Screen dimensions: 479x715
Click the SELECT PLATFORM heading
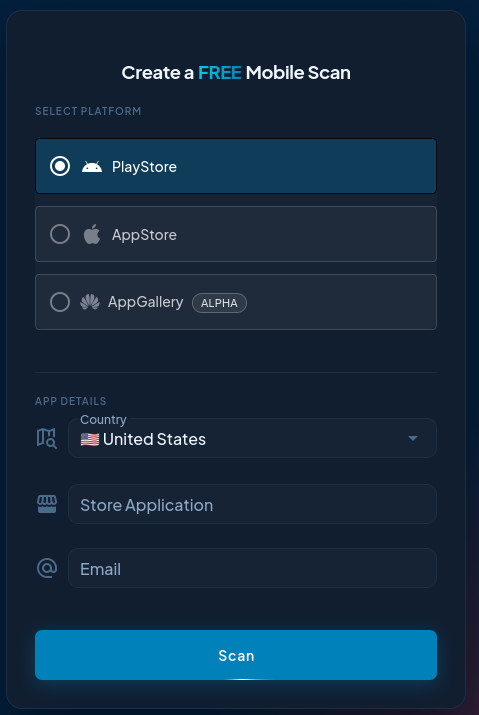pos(88,111)
